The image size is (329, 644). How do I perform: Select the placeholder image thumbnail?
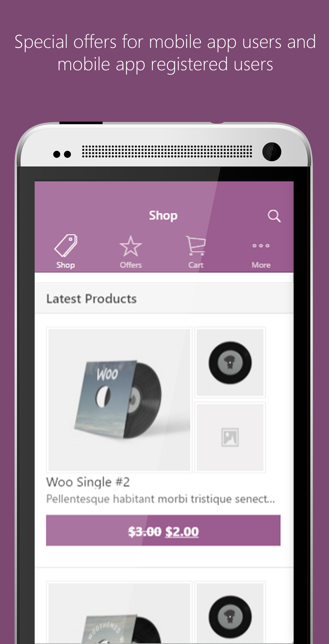(230, 437)
